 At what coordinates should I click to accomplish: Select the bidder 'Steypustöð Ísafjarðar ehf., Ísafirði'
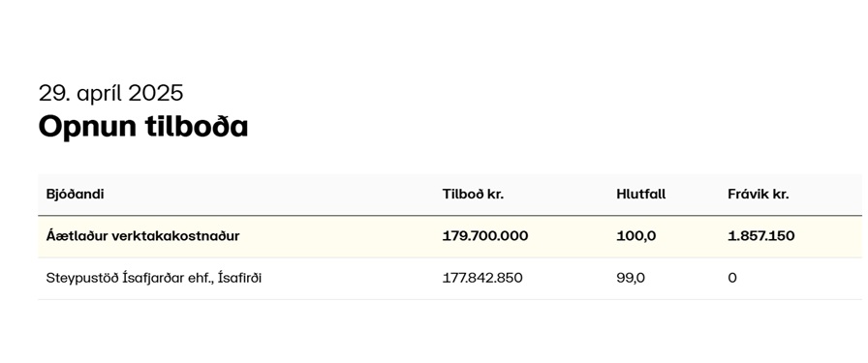(x=153, y=278)
